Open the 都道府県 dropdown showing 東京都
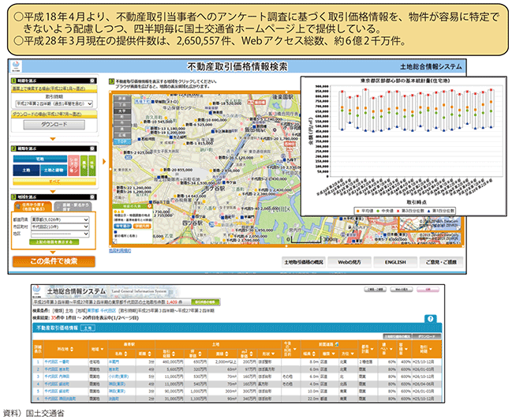This screenshot has height=420, width=512. [60, 219]
